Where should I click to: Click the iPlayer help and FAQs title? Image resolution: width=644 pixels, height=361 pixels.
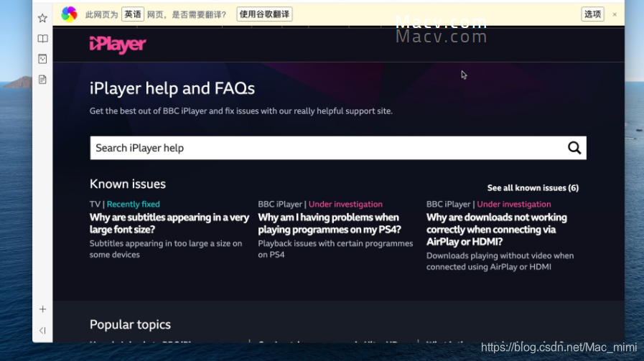[x=172, y=88]
